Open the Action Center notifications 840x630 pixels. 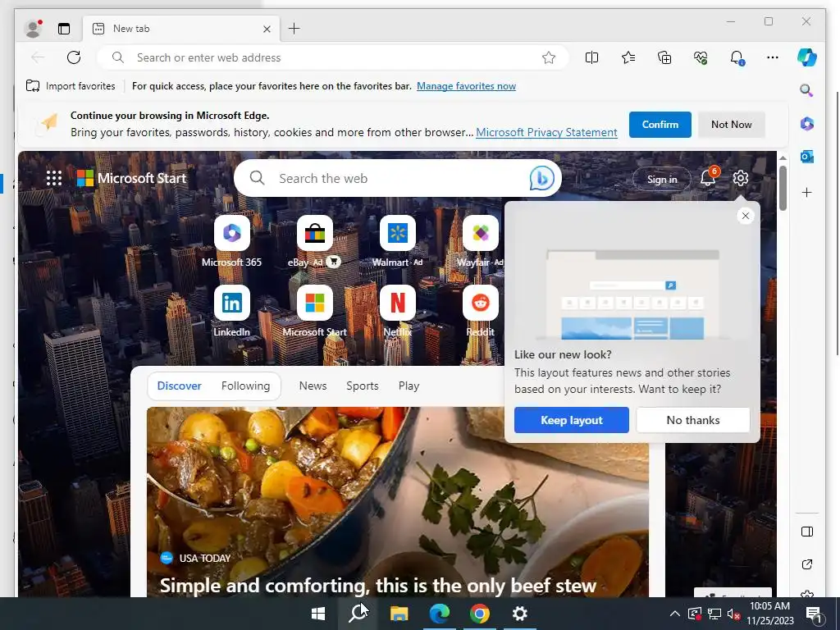pos(814,614)
